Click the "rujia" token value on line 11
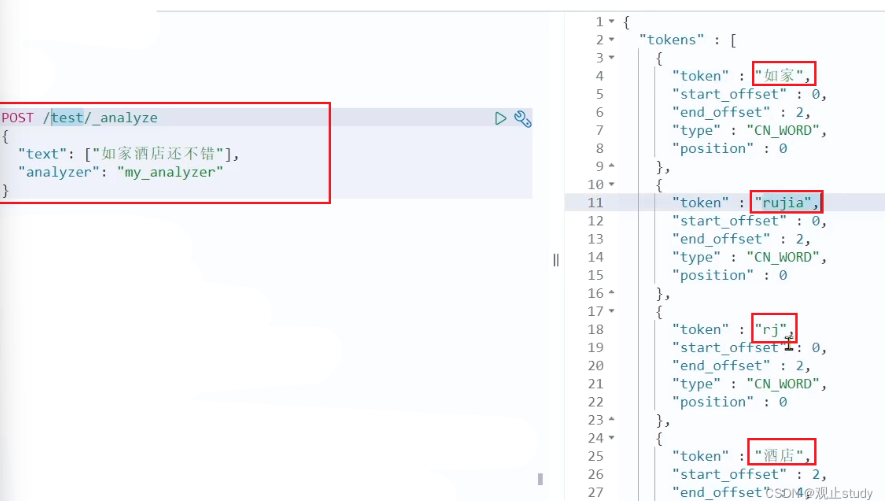 click(783, 202)
